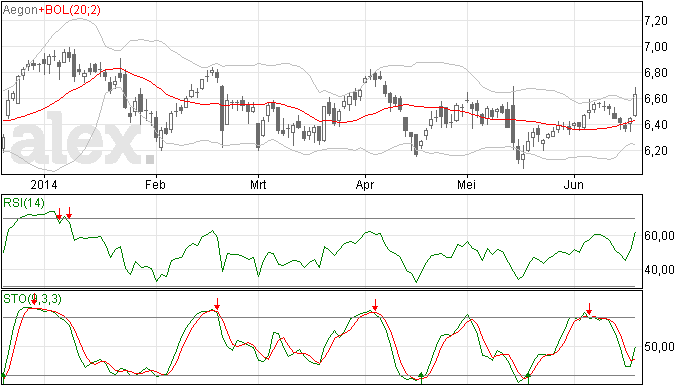Viewport: 690px width, 387px height.
Task: Click the Mei date axis label
Action: [x=466, y=184]
